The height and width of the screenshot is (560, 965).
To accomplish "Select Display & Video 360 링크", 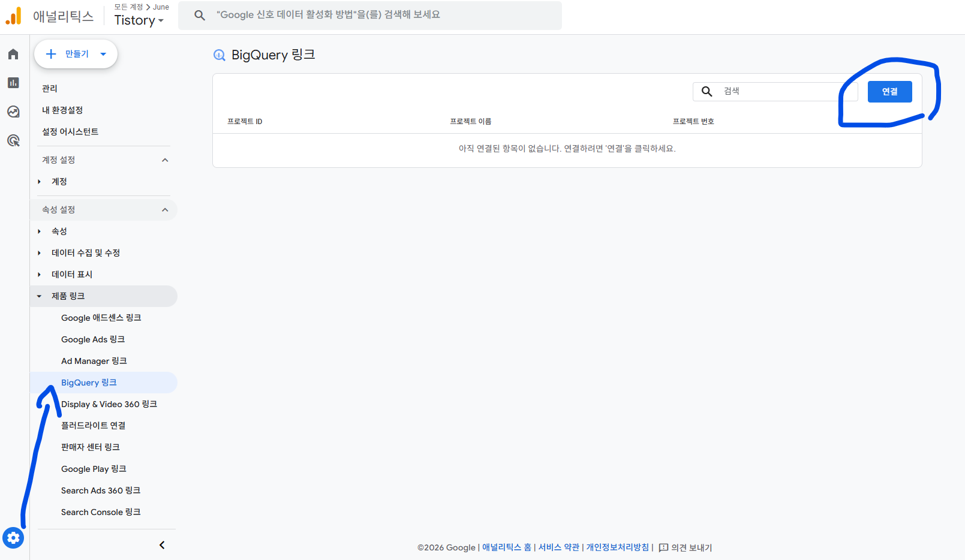I will pyautogui.click(x=109, y=404).
